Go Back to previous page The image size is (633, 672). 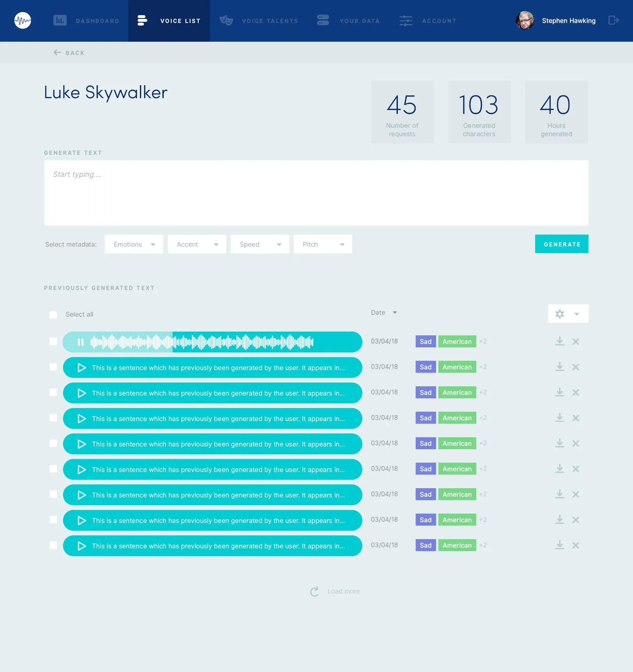69,53
